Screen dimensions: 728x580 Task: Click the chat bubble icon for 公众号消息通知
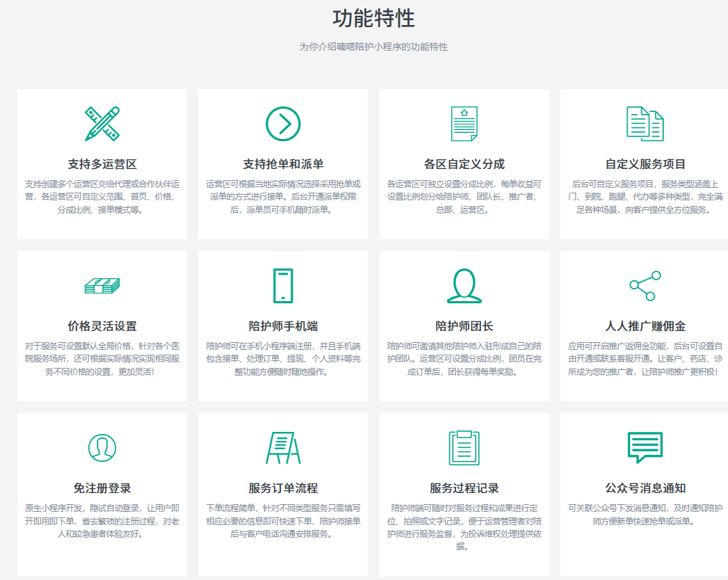pos(645,448)
